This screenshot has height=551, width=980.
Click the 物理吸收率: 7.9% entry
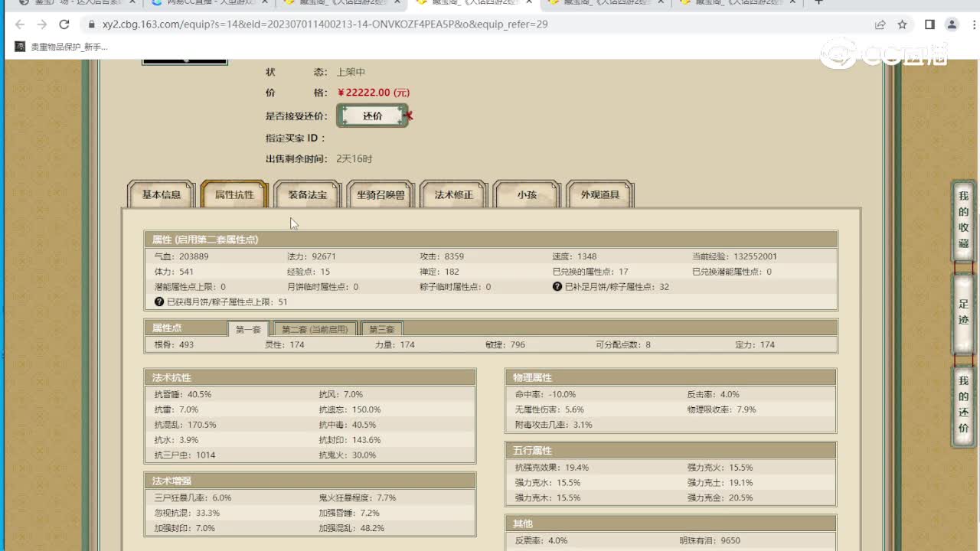click(721, 409)
